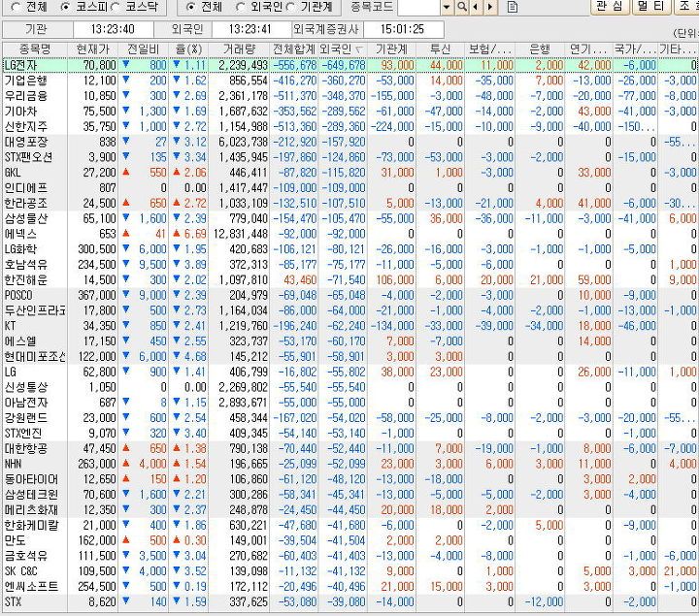Screen dimensions: 699x616
Task: Select the 기업은행 stock name
Action: (x=26, y=81)
